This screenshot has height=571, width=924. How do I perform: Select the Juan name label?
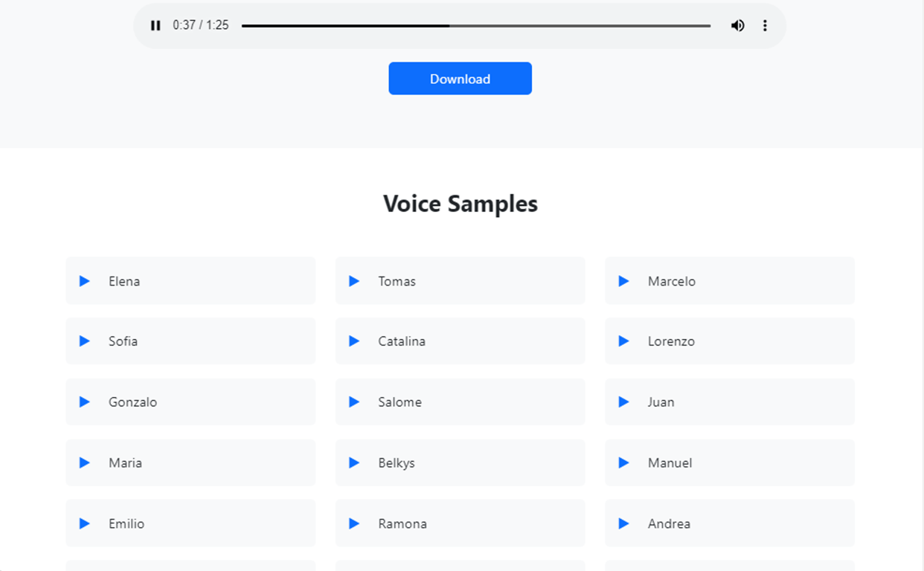coord(661,402)
